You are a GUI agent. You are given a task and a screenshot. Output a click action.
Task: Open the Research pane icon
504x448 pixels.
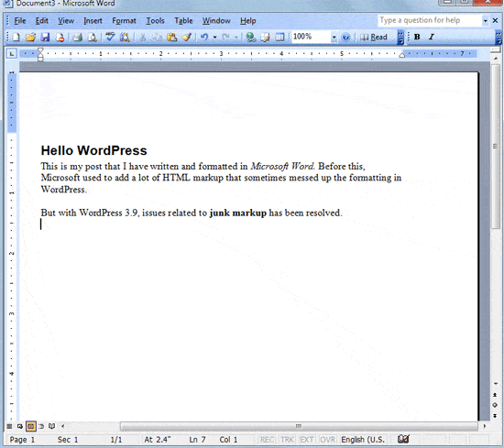125,38
